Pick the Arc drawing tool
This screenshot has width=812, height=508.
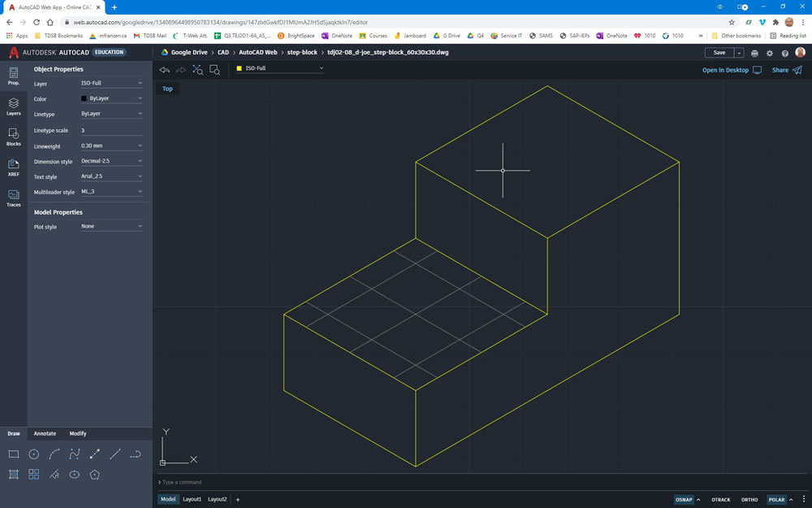coord(54,454)
